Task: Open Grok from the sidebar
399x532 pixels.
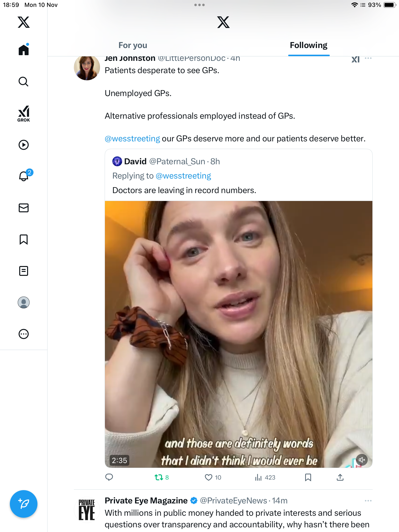Action: click(24, 114)
